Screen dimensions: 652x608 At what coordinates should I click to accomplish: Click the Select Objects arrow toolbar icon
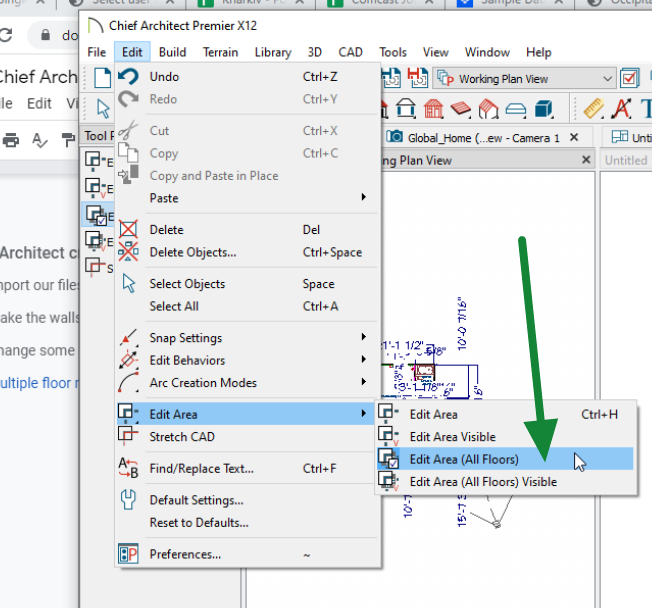coord(102,108)
